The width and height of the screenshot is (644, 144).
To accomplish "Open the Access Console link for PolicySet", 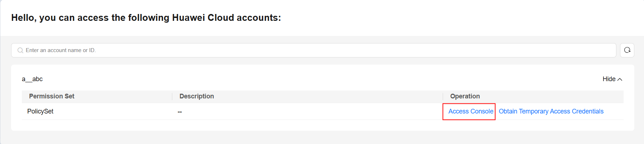I will point(471,111).
